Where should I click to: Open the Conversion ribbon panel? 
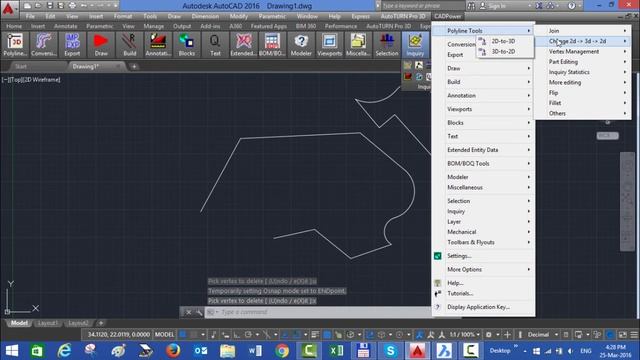coord(44,45)
